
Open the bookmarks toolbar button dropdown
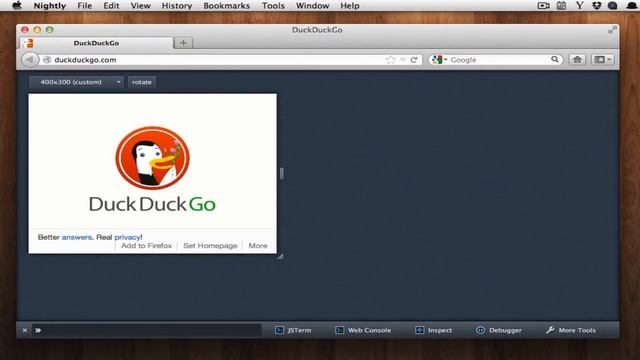[x=602, y=60]
